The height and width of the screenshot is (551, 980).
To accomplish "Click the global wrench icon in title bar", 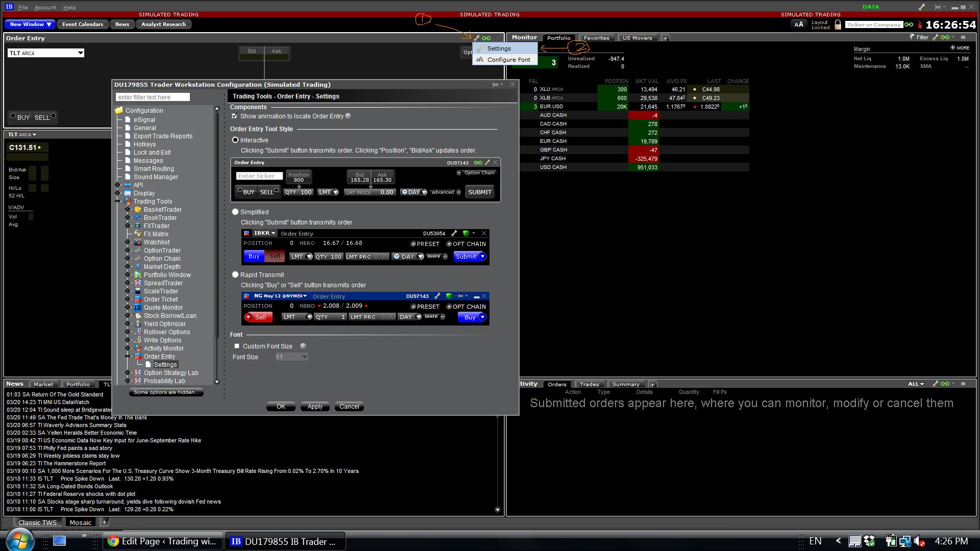I will (x=922, y=7).
